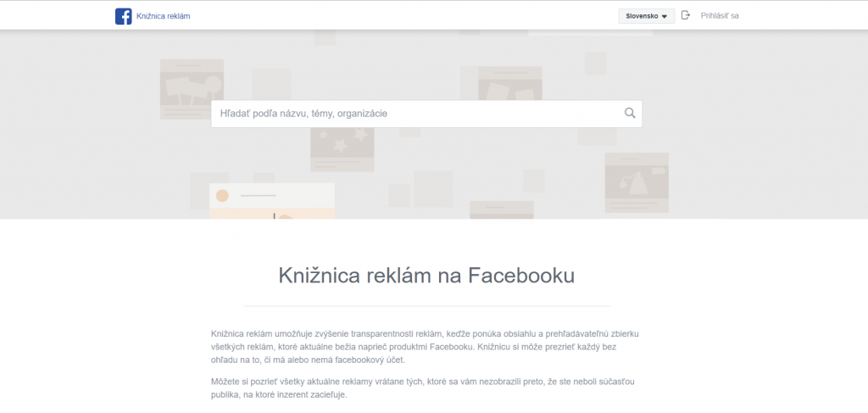Open the Knižnica reklám header link
The height and width of the screenshot is (413, 868).
(x=164, y=16)
